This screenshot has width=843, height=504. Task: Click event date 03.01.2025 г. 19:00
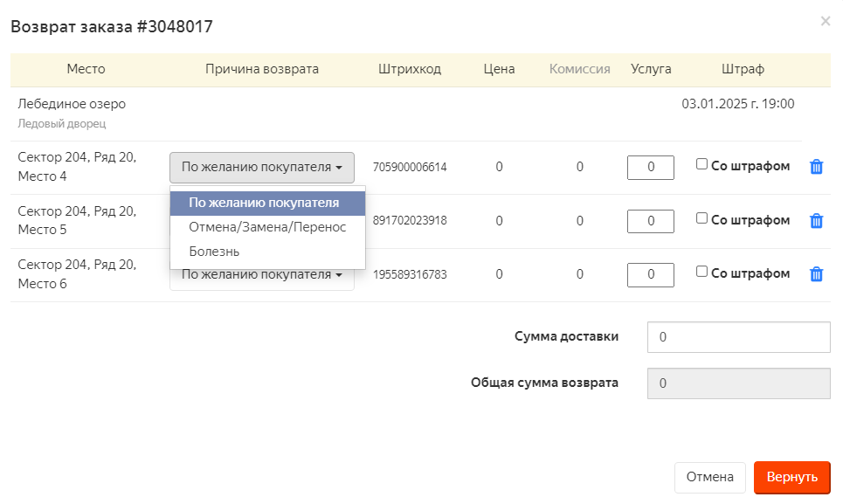tap(738, 104)
